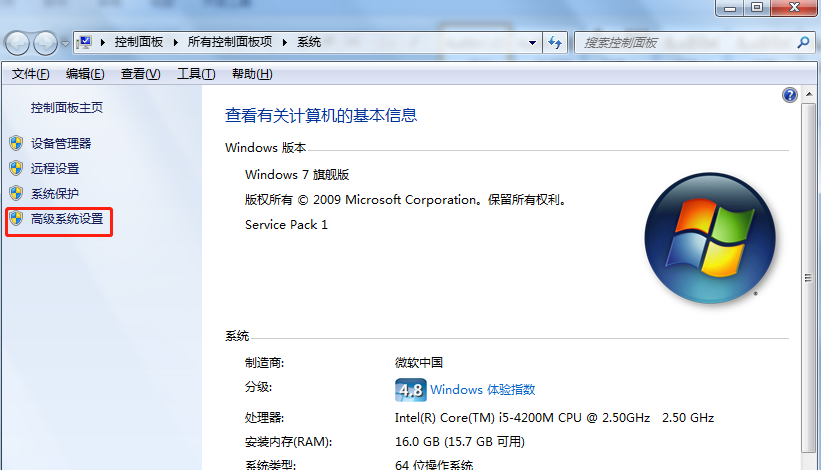Open the 帮助(H) menu

(252, 74)
